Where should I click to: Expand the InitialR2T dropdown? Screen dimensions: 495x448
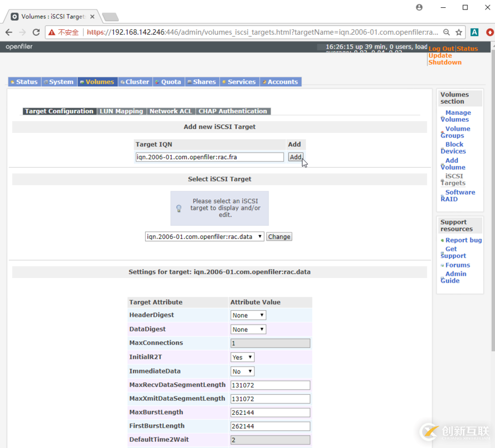(x=242, y=357)
